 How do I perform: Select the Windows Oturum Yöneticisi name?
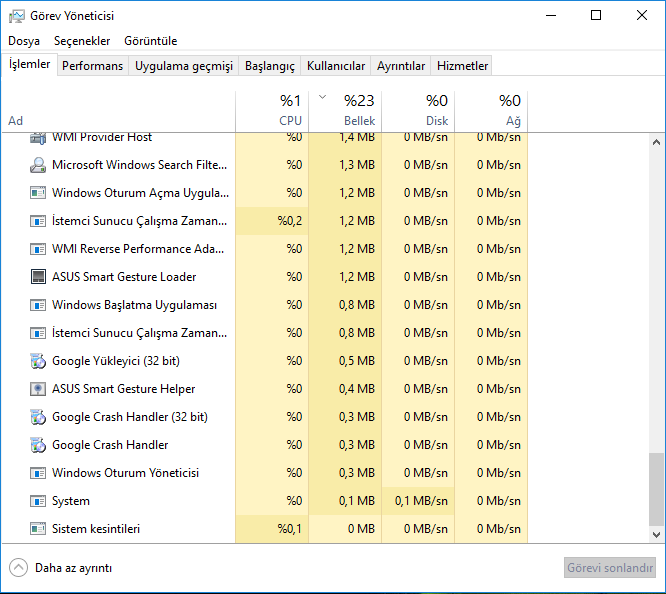click(x=125, y=473)
